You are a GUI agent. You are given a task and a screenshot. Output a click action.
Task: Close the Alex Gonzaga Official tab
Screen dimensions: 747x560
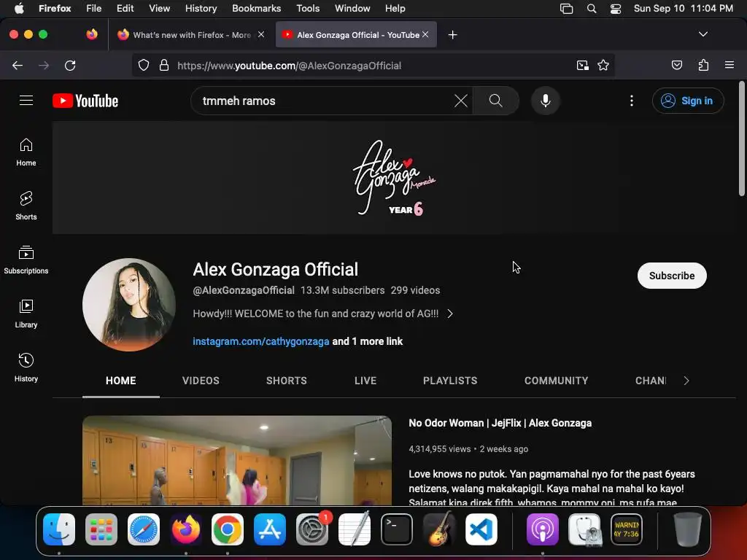(x=425, y=35)
